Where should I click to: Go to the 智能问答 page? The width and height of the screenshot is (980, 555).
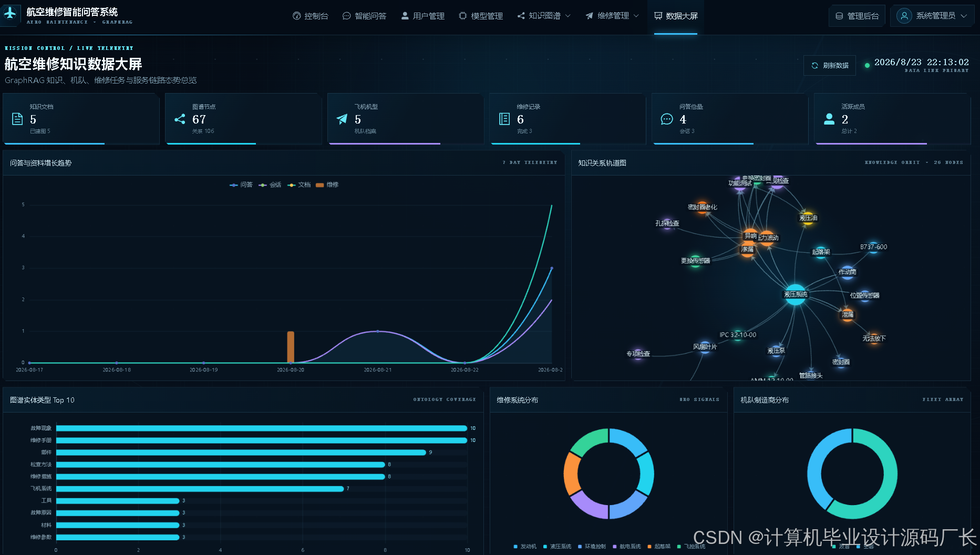[364, 16]
